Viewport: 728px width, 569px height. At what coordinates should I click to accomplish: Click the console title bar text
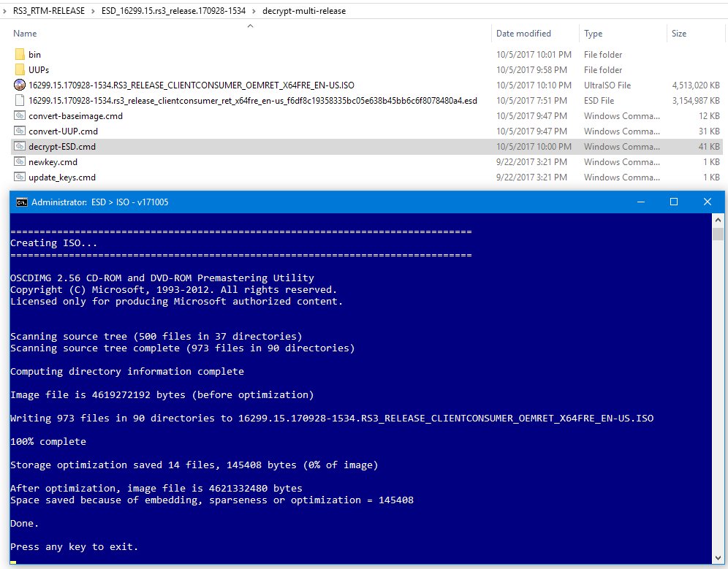[x=100, y=202]
